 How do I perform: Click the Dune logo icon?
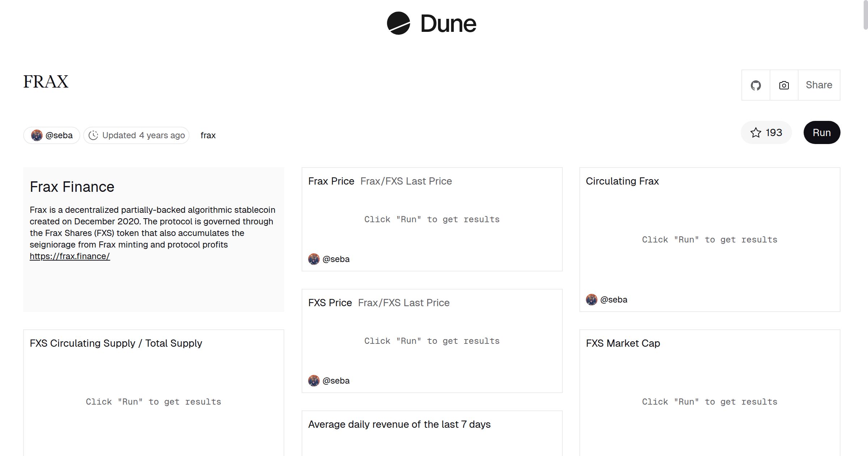pos(398,24)
